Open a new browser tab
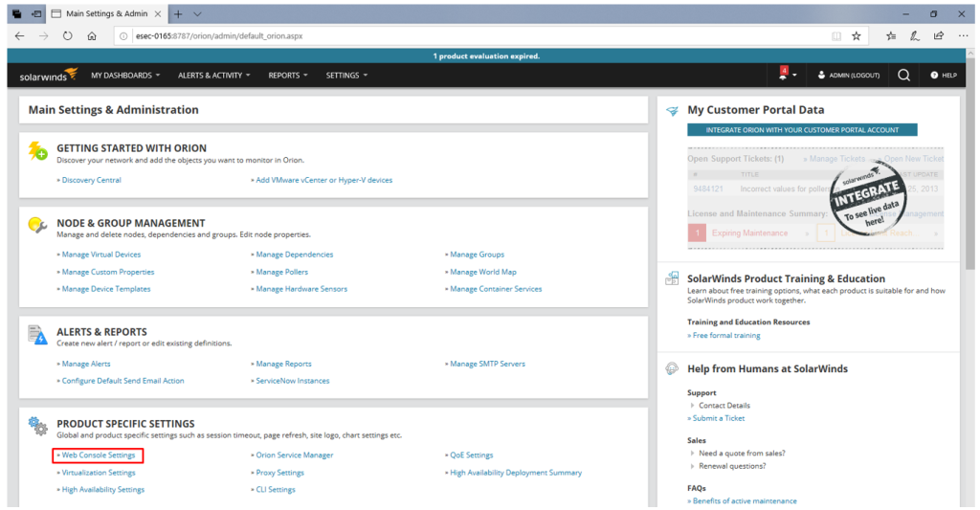 (x=178, y=13)
